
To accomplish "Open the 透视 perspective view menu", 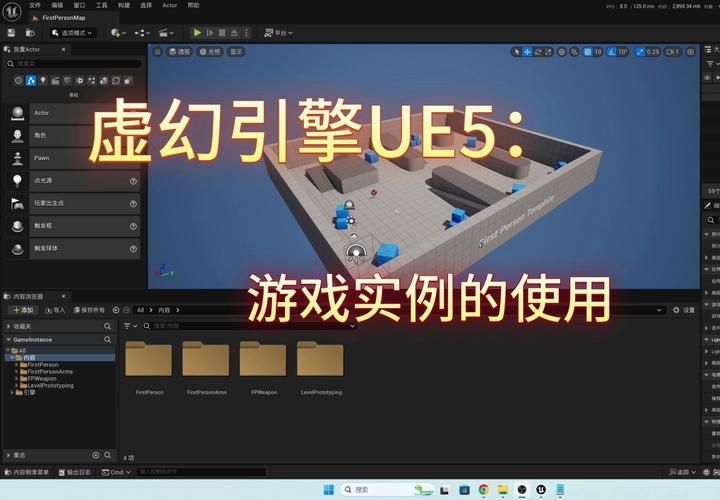I will tap(180, 52).
